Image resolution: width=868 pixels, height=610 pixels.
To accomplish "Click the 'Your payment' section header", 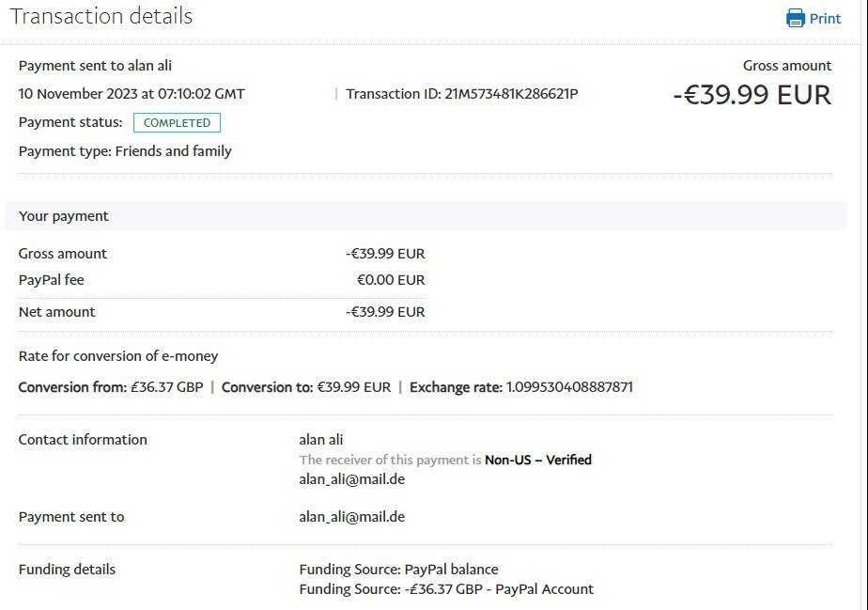I will click(64, 216).
